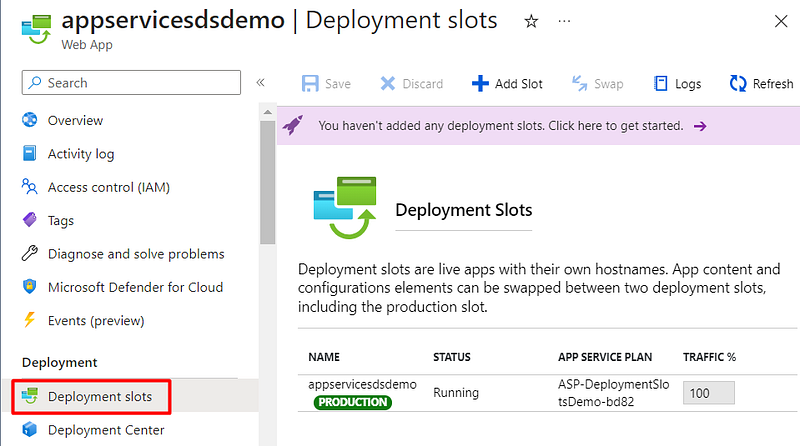Click the Save disk icon

point(310,84)
